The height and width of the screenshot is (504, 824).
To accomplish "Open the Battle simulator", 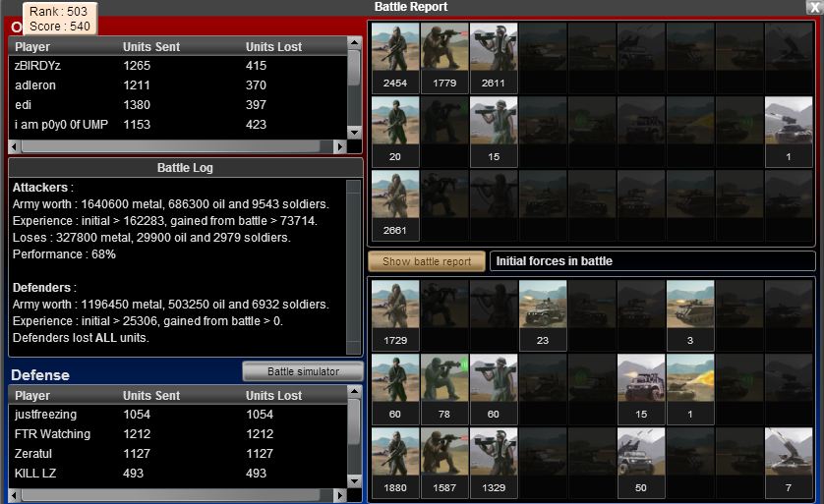I will pos(303,371).
